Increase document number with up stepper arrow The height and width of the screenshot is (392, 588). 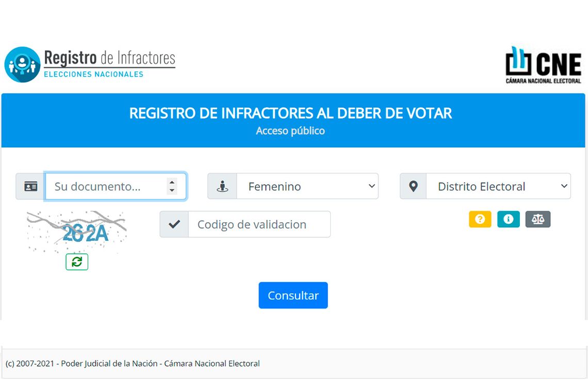coord(172,182)
